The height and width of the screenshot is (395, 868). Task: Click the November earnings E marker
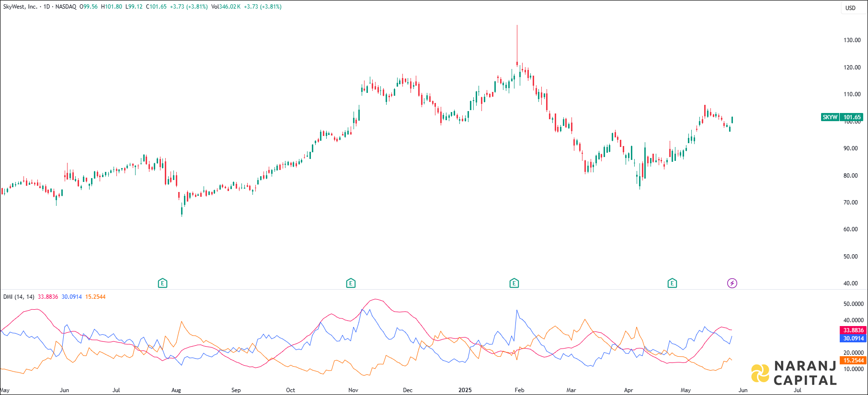(351, 283)
